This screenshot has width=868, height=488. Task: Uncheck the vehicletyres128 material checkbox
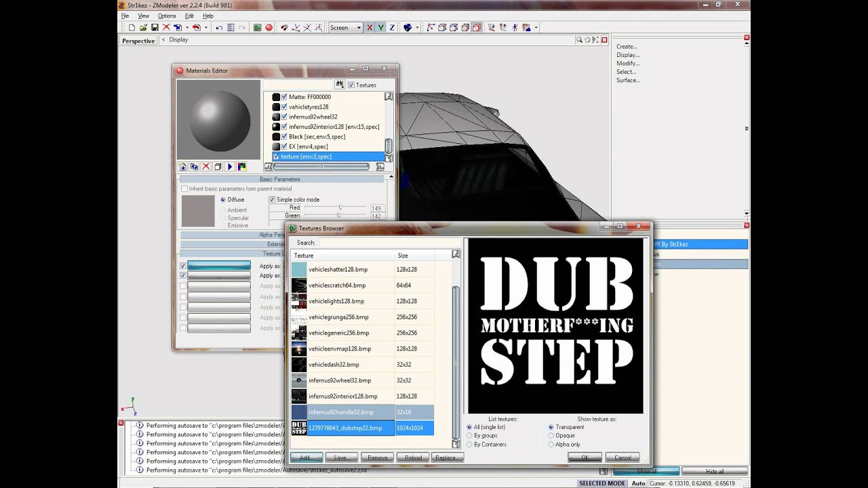(x=284, y=106)
